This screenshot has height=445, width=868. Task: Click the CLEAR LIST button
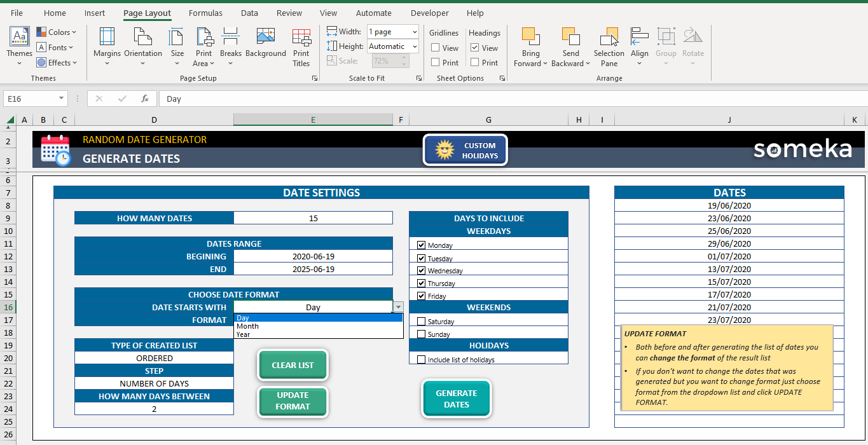click(293, 365)
